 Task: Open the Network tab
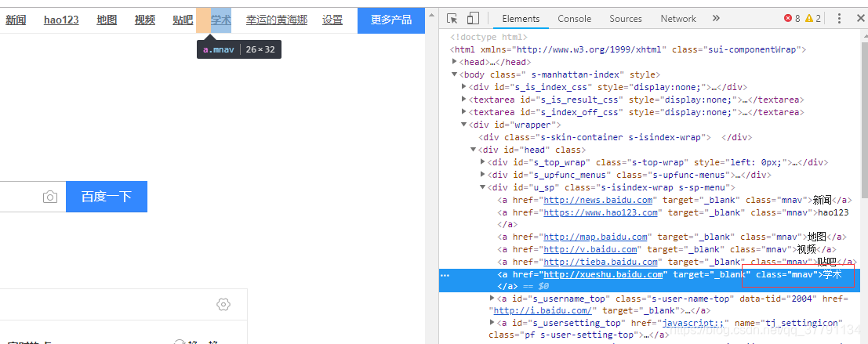(x=678, y=18)
